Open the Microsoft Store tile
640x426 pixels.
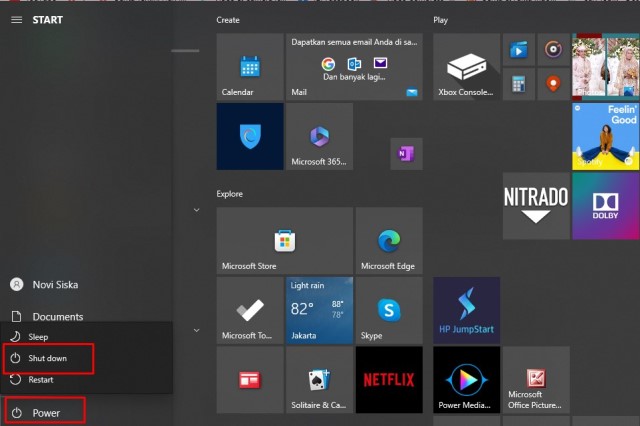285,241
